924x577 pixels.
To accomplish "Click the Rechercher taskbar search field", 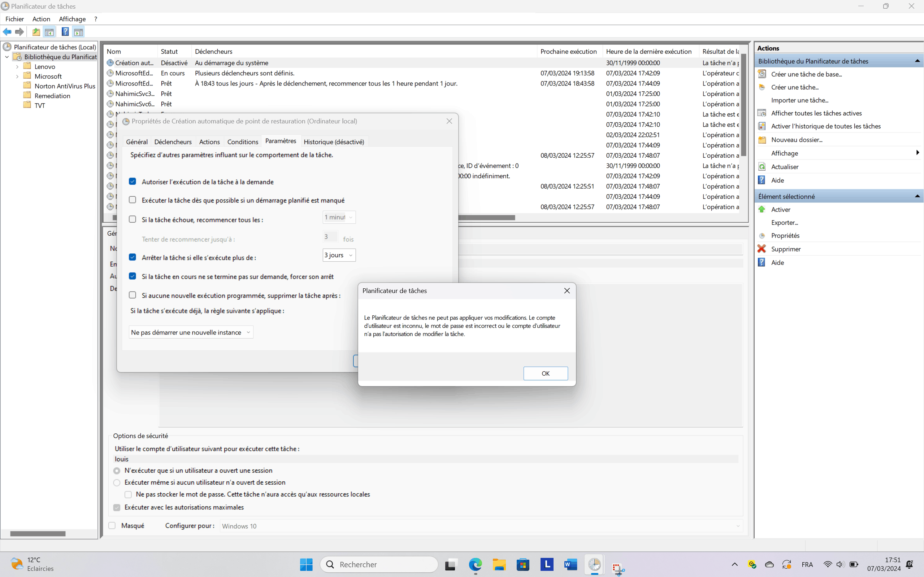I will coord(379,564).
